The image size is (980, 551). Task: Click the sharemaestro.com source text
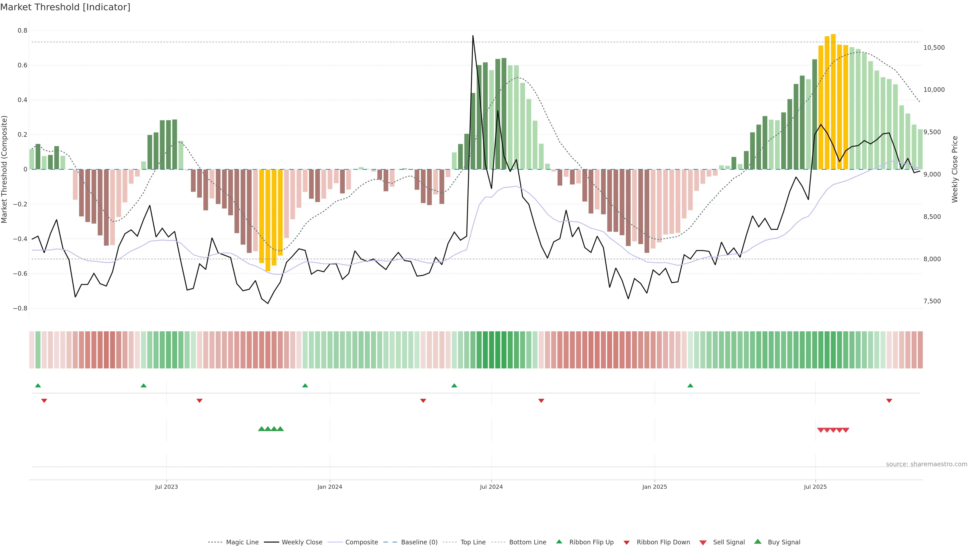pyautogui.click(x=926, y=464)
